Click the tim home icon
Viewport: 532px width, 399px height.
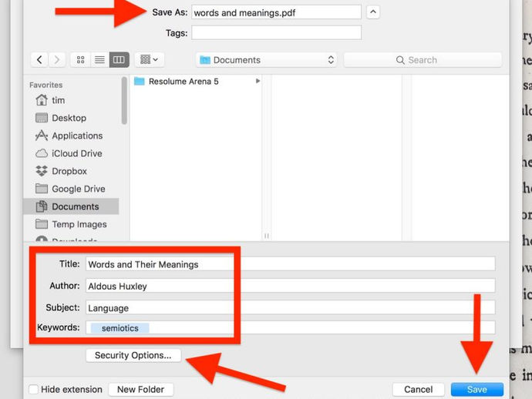pos(42,100)
